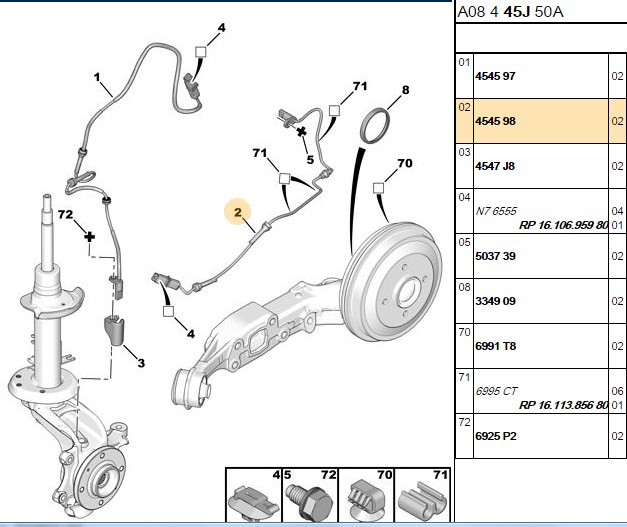Select reference number 03 in parts table

(x=464, y=152)
